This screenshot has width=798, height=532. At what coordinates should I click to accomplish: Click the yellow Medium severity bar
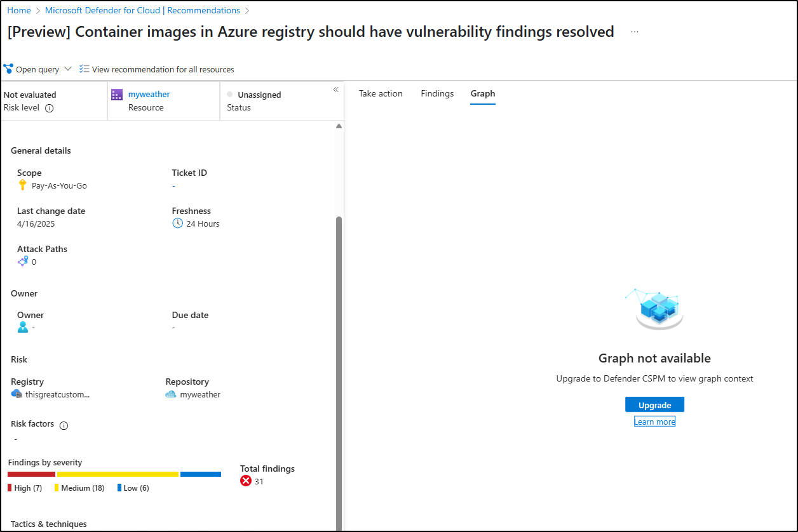[118, 474]
